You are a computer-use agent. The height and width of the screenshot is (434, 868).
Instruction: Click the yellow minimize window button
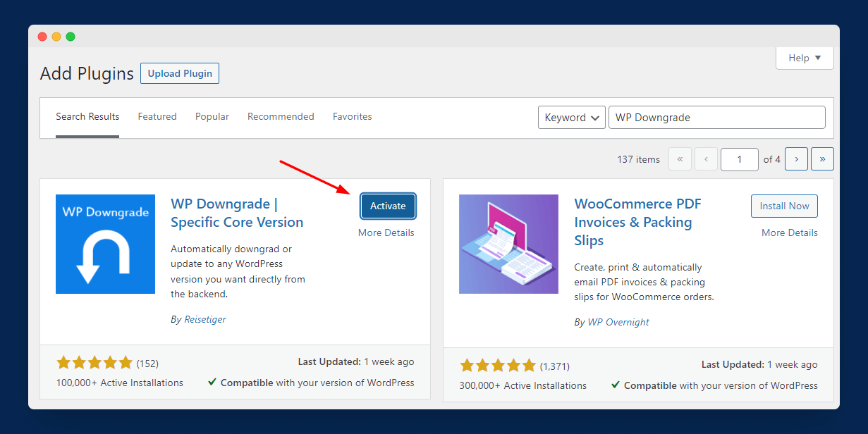tap(56, 37)
